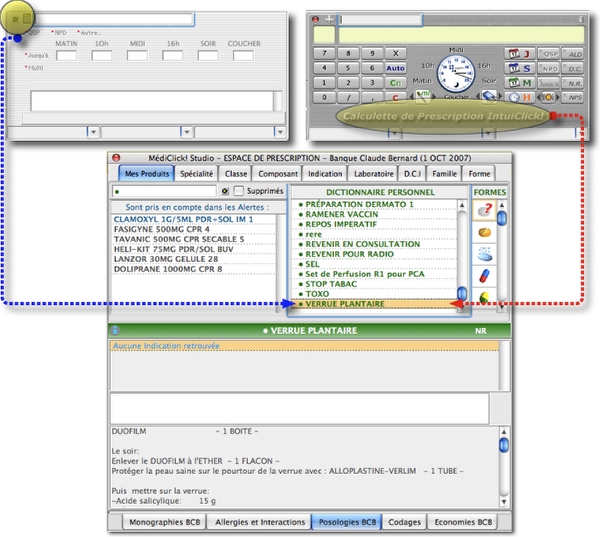The width and height of the screenshot is (600, 537).
Task: Toggle the N.R. option in calculator
Action: [573, 83]
